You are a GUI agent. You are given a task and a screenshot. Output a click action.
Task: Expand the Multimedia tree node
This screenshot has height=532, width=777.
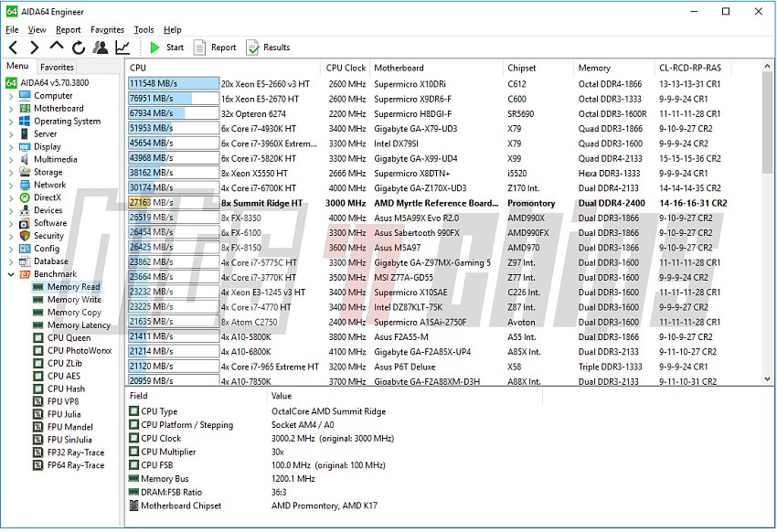(11, 160)
